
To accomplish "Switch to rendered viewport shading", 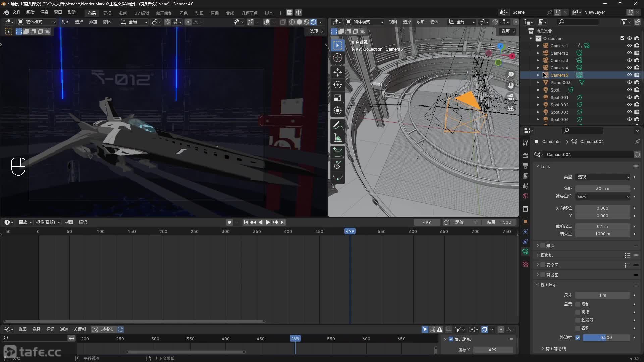I will (313, 22).
